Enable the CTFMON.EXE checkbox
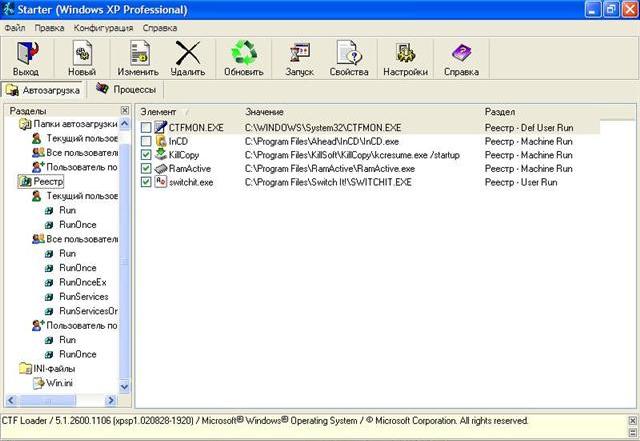640x441 pixels. pyautogui.click(x=147, y=128)
